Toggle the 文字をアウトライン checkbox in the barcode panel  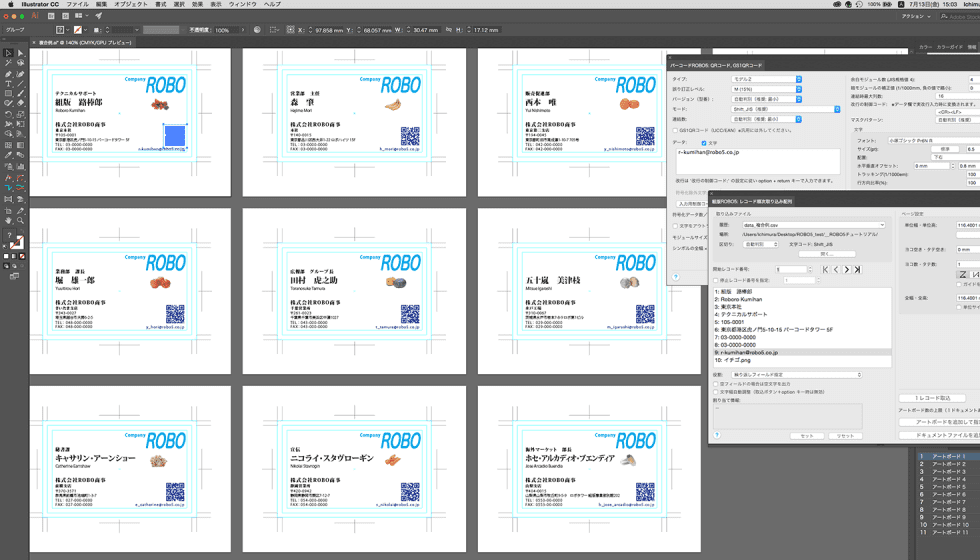coord(675,226)
